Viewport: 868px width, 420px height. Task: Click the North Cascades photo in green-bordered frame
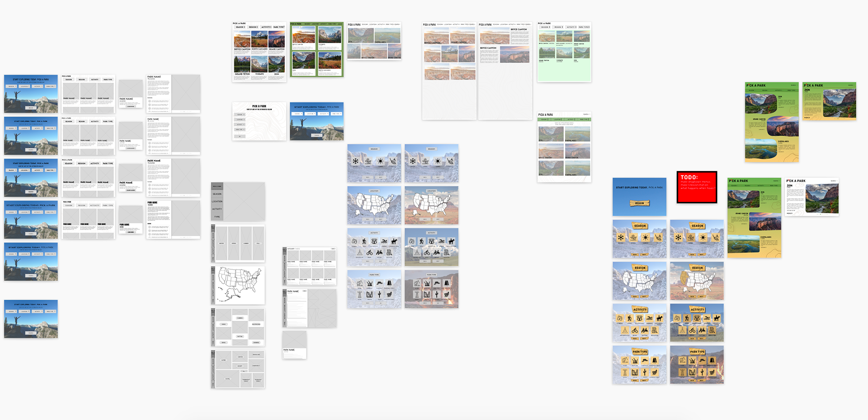tap(330, 60)
